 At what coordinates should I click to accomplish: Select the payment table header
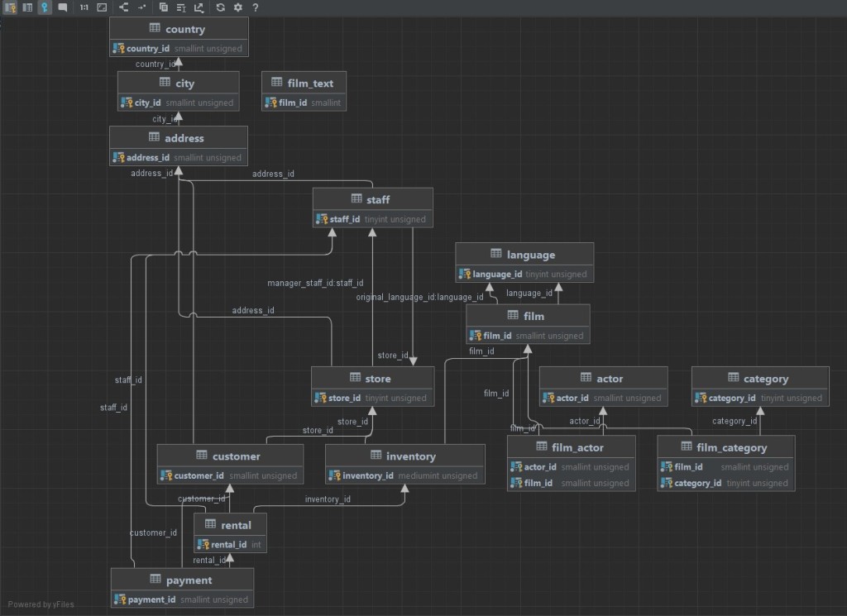[x=182, y=580]
